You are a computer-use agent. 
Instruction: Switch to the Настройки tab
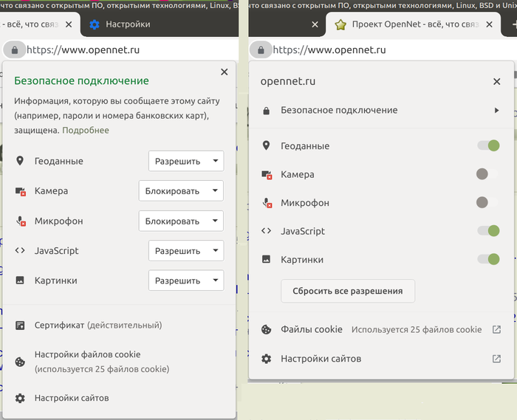pos(127,24)
